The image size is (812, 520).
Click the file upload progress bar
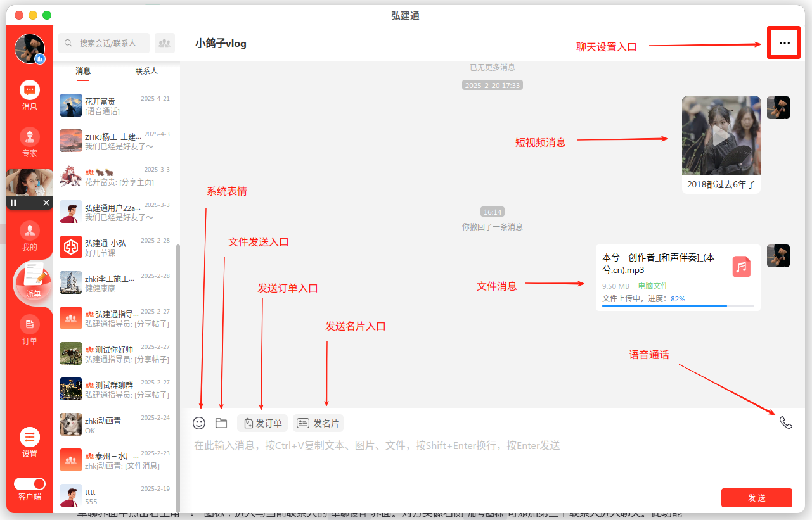point(678,306)
